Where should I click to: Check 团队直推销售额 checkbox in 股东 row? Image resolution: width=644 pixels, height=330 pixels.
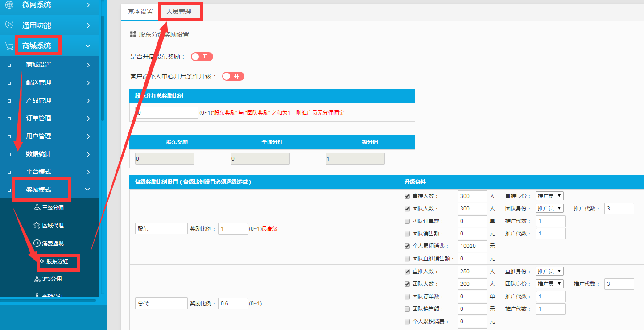407,259
